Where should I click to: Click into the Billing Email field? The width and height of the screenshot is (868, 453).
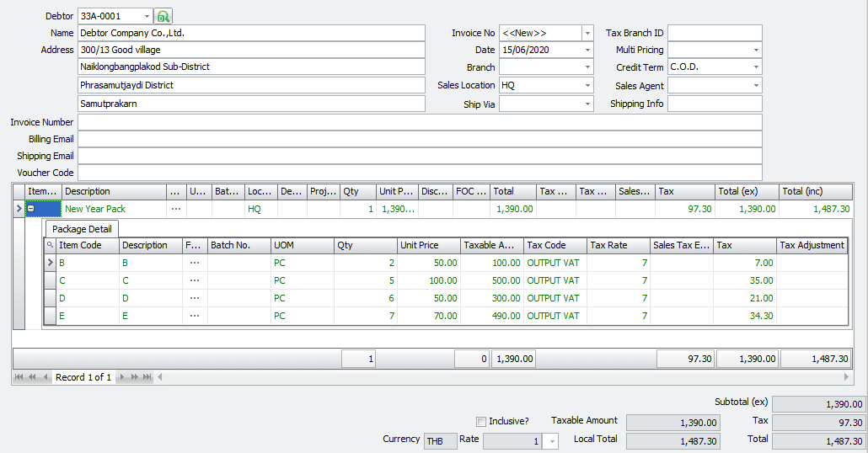(x=419, y=139)
